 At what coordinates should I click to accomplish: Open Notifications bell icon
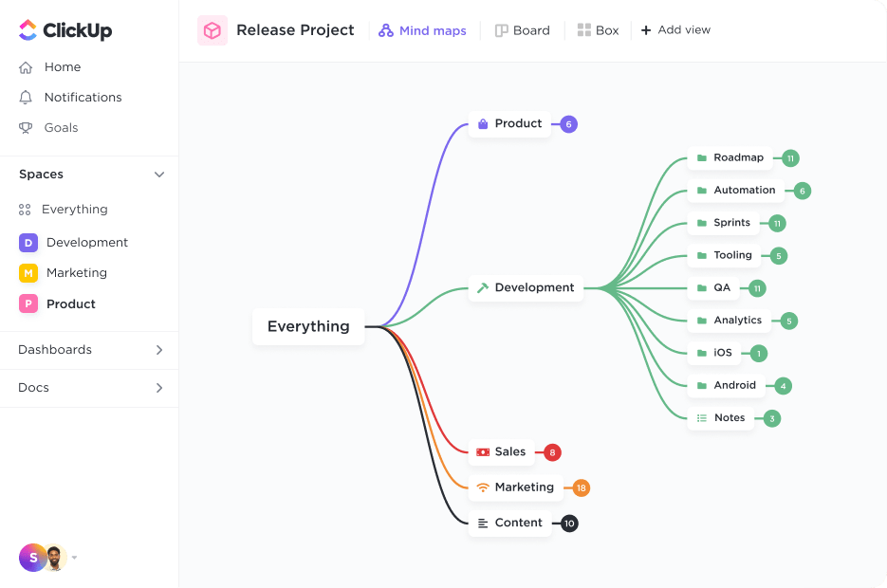point(28,97)
